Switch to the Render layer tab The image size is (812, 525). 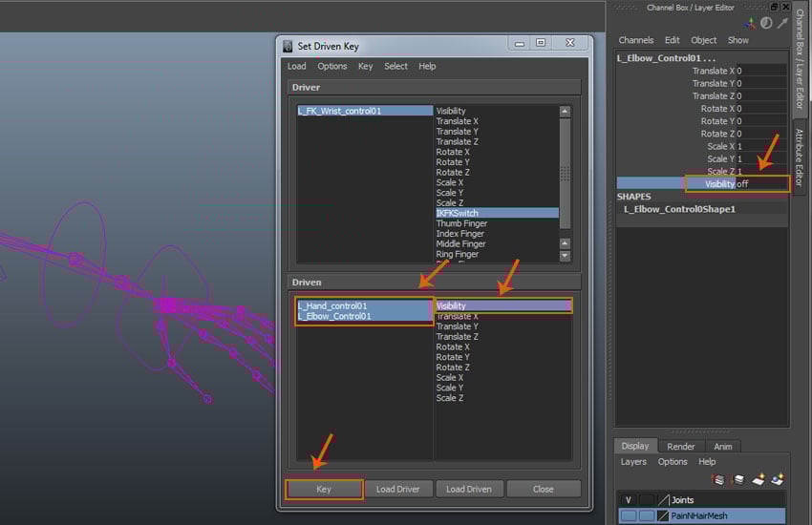681,446
